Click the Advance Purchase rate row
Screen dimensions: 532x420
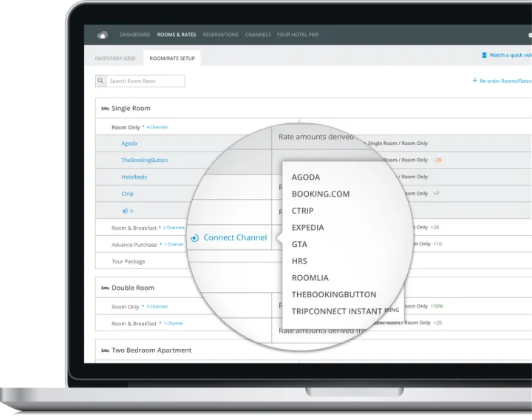click(x=134, y=245)
